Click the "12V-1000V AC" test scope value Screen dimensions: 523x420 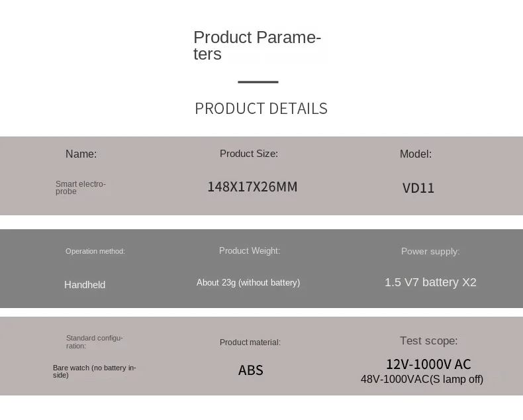428,364
